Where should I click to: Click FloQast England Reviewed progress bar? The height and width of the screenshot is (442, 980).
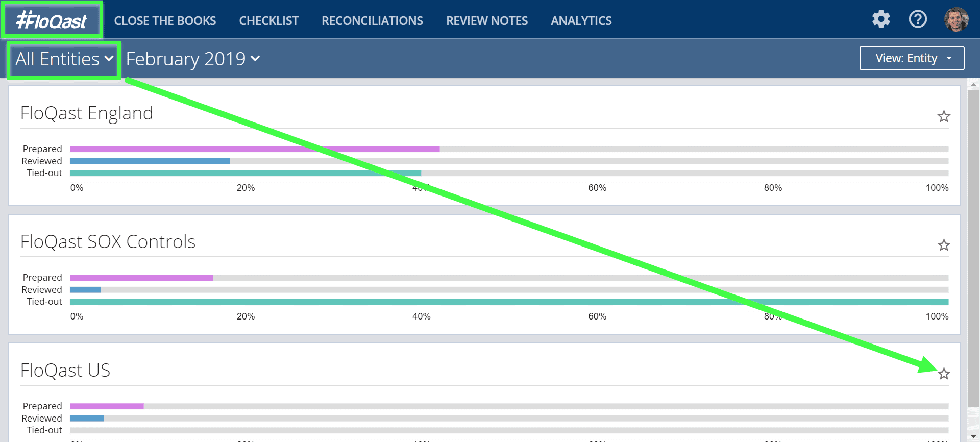(509, 161)
